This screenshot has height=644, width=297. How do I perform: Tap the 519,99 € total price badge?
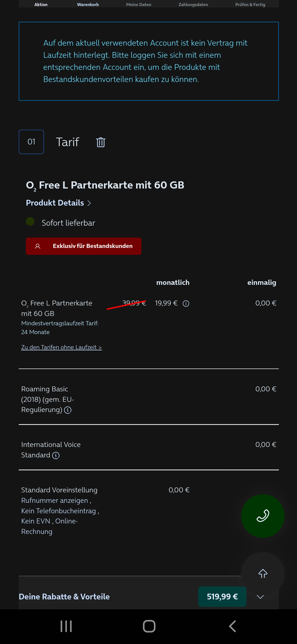222,597
